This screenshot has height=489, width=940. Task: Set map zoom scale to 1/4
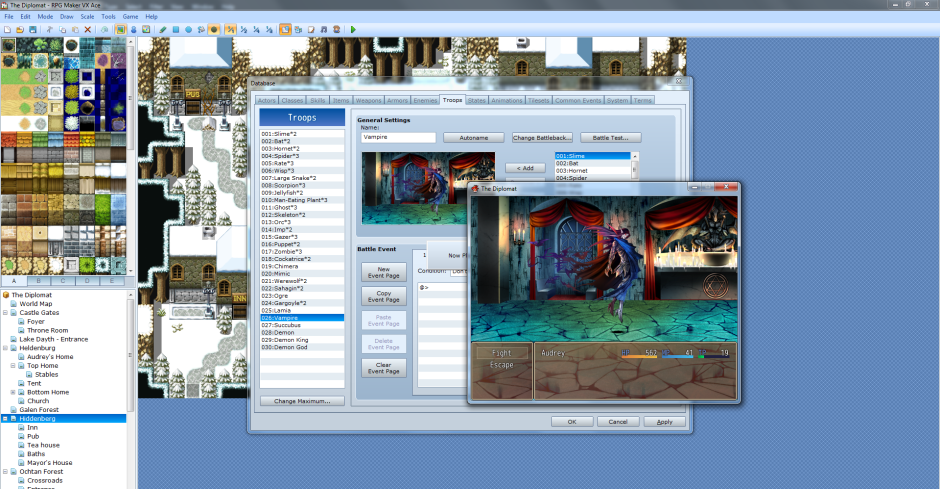(x=256, y=29)
